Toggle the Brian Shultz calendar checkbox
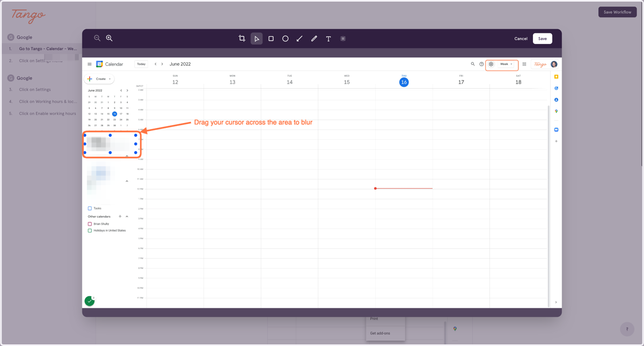Screen dimensions: 644x346 coord(90,224)
